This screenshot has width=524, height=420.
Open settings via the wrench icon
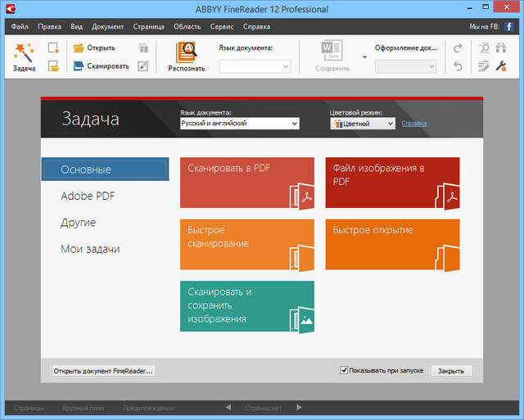pos(502,65)
